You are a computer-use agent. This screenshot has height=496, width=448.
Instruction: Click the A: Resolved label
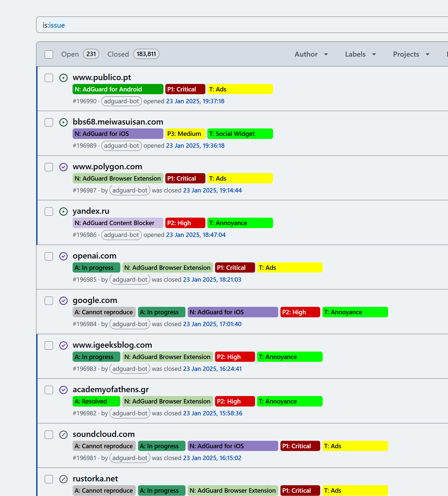point(96,401)
